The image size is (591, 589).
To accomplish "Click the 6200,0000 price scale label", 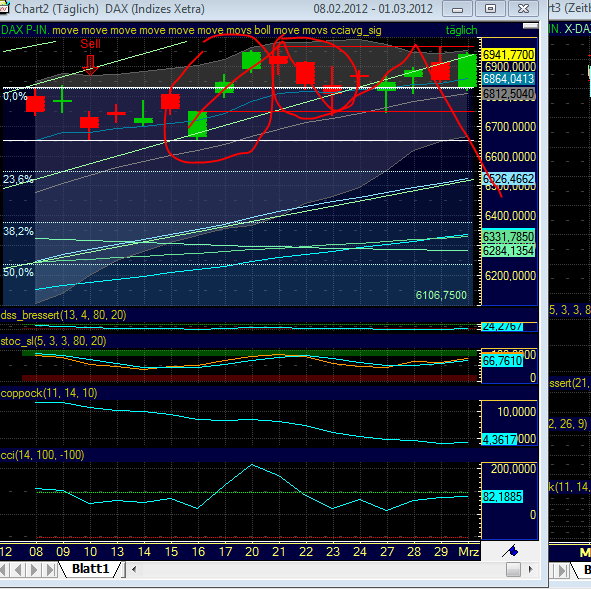I will pos(510,276).
